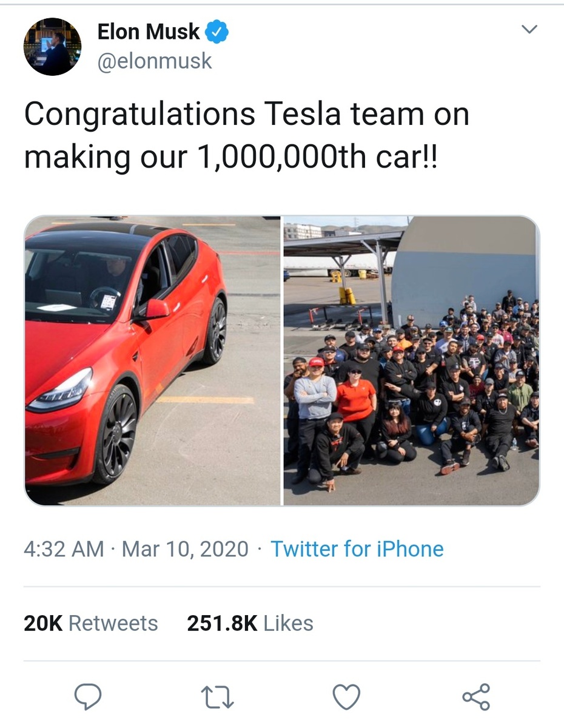Retweet this tweet using the arrows icon
Image resolution: width=564 pixels, height=728 pixels.
click(217, 696)
